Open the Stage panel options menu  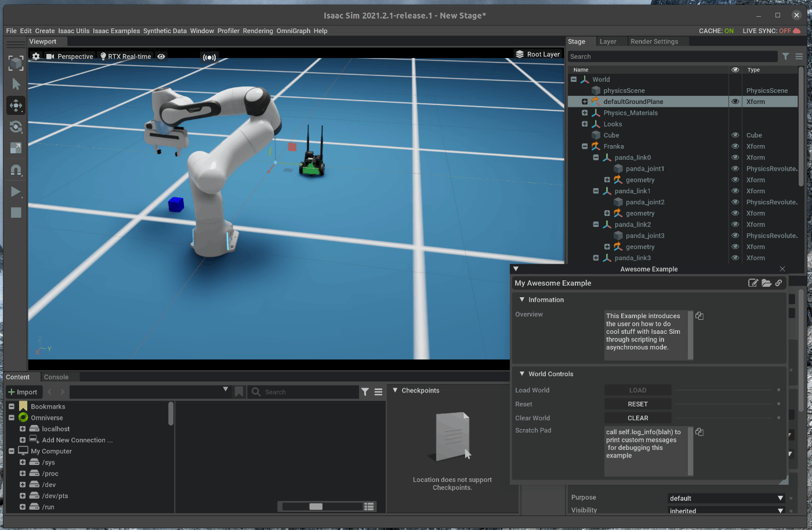pos(799,56)
